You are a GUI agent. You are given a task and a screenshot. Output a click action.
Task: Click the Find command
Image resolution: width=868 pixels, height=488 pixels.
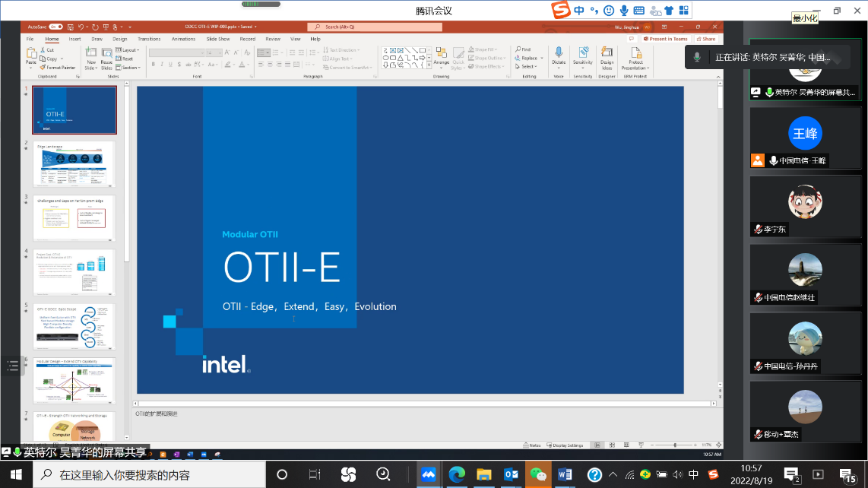523,49
